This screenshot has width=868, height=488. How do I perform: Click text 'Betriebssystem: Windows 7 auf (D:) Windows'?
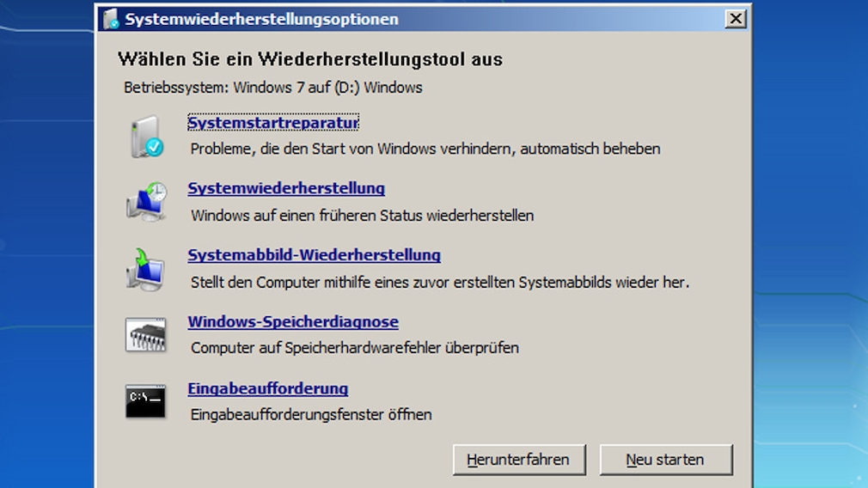(273, 88)
